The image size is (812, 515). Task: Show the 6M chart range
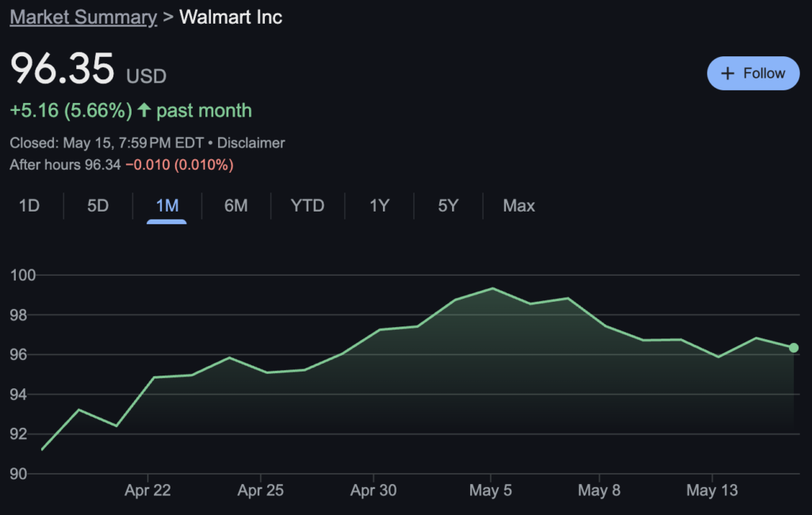236,205
